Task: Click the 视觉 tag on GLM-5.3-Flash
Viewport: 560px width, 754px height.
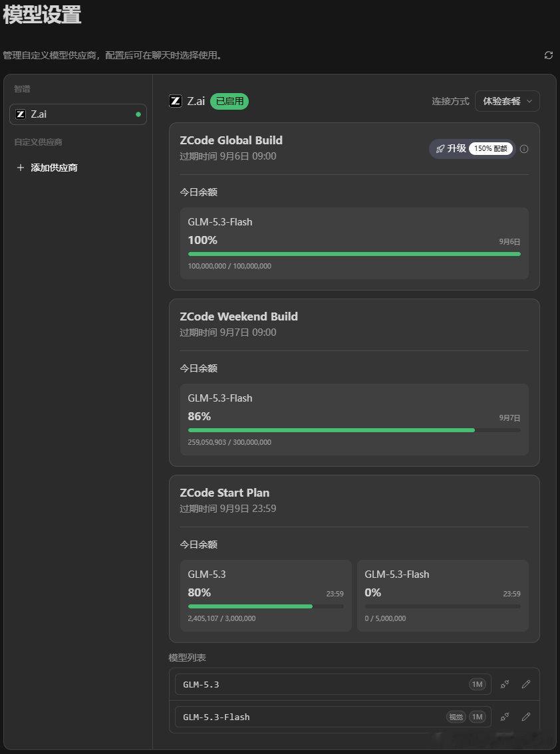Action: 456,717
